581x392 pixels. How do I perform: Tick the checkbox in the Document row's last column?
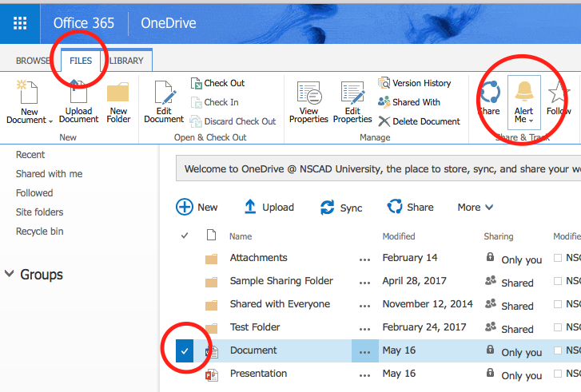558,350
